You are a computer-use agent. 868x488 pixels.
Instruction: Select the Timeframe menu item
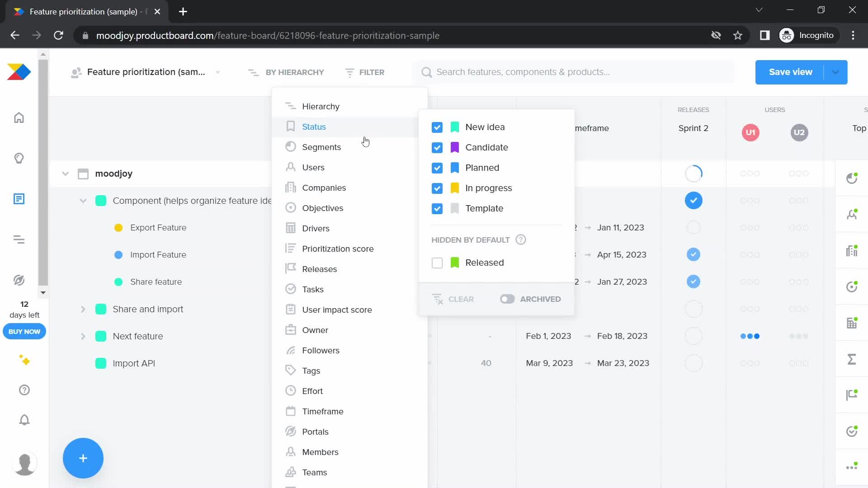click(322, 412)
